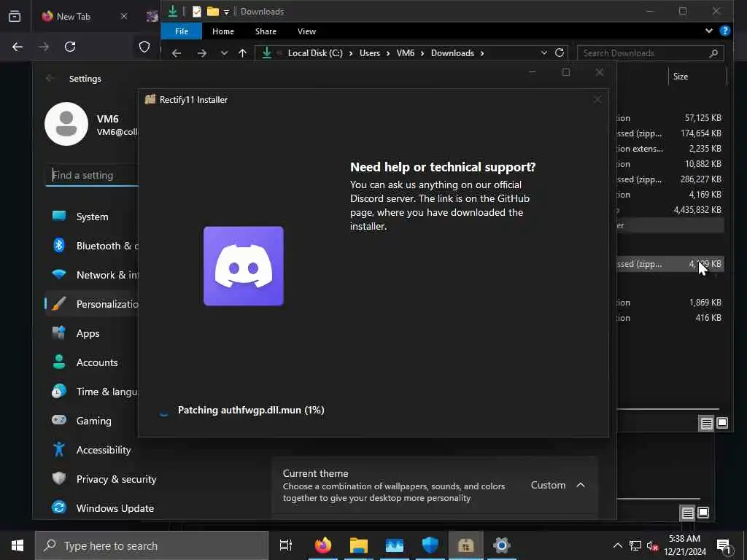Switch Explorer to details view icon
This screenshot has height=560, width=747.
pos(706,424)
